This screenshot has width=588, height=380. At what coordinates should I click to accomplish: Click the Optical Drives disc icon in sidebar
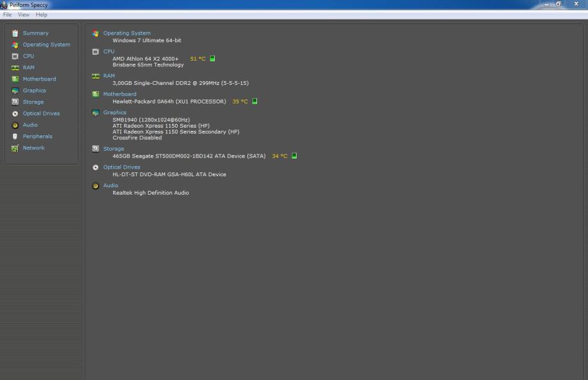coord(15,114)
